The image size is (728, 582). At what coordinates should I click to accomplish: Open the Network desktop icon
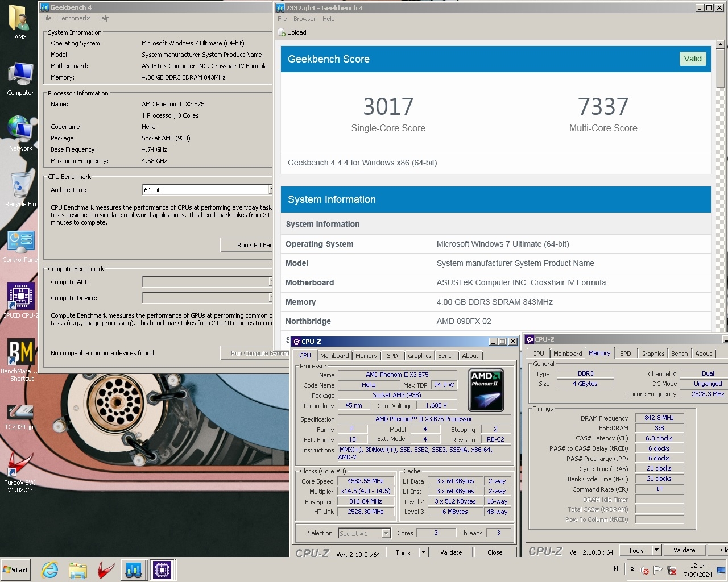tap(20, 134)
